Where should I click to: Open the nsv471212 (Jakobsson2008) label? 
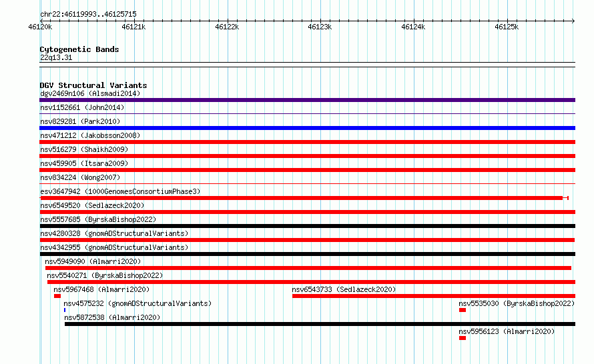coord(90,135)
